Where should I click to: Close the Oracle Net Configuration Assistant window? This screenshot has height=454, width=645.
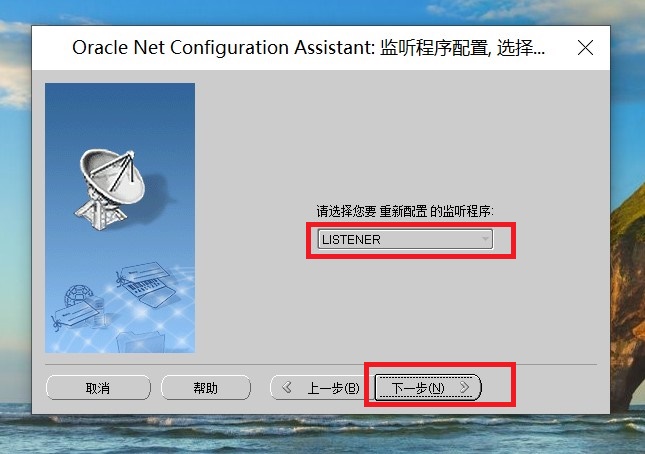pos(585,48)
